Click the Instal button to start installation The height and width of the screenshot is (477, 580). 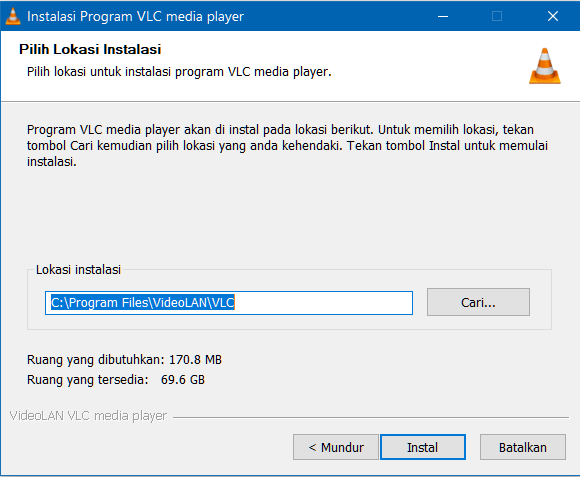point(423,447)
